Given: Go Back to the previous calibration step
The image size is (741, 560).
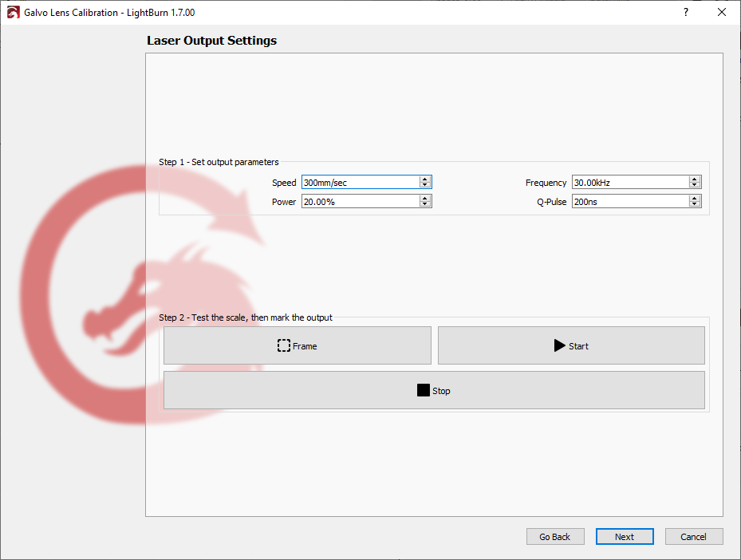Looking at the screenshot, I should point(555,537).
